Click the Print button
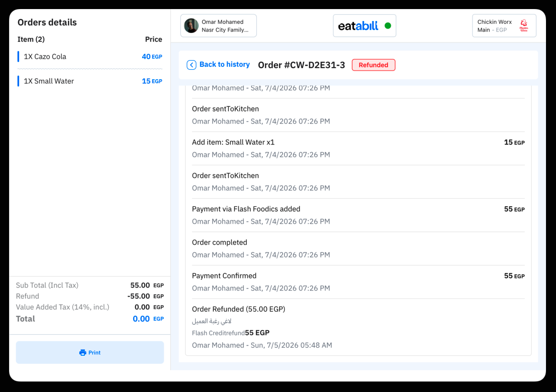This screenshot has width=556, height=392. pos(90,353)
